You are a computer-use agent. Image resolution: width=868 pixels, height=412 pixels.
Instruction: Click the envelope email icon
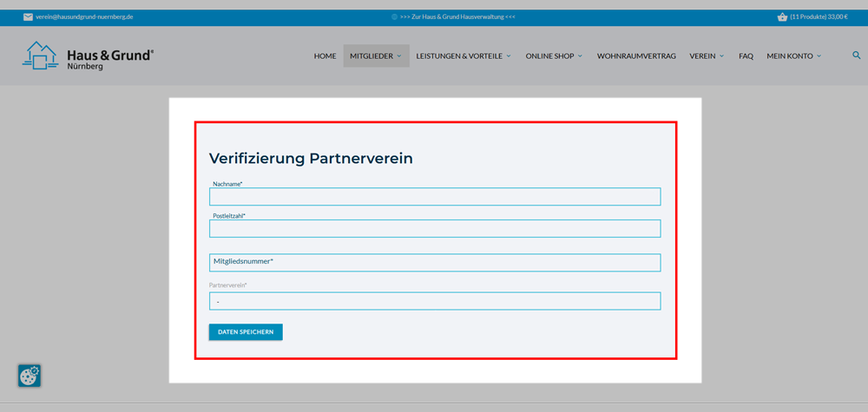coord(28,16)
